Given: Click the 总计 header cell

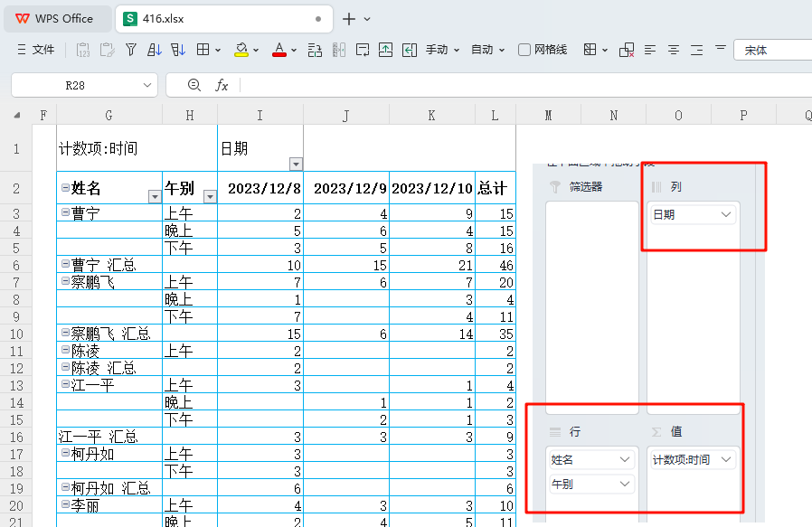Looking at the screenshot, I should coord(496,188).
